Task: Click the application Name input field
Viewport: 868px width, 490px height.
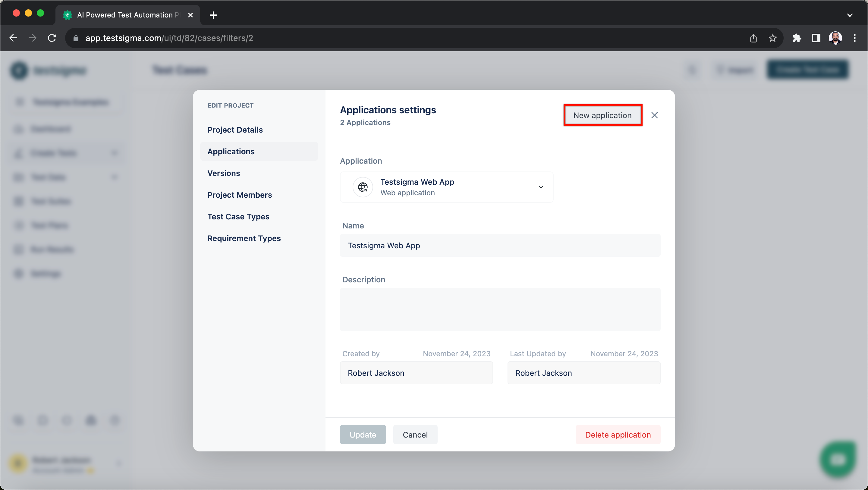Action: point(500,245)
